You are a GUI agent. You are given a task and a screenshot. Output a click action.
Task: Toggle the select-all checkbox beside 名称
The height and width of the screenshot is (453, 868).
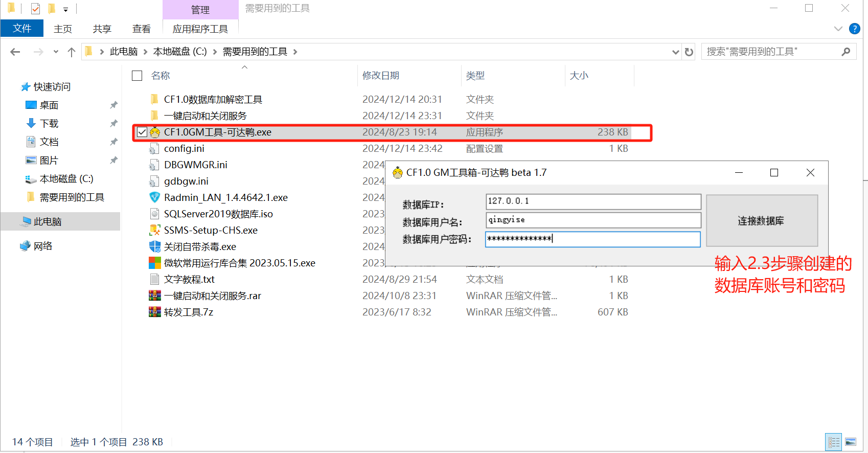pos(137,76)
